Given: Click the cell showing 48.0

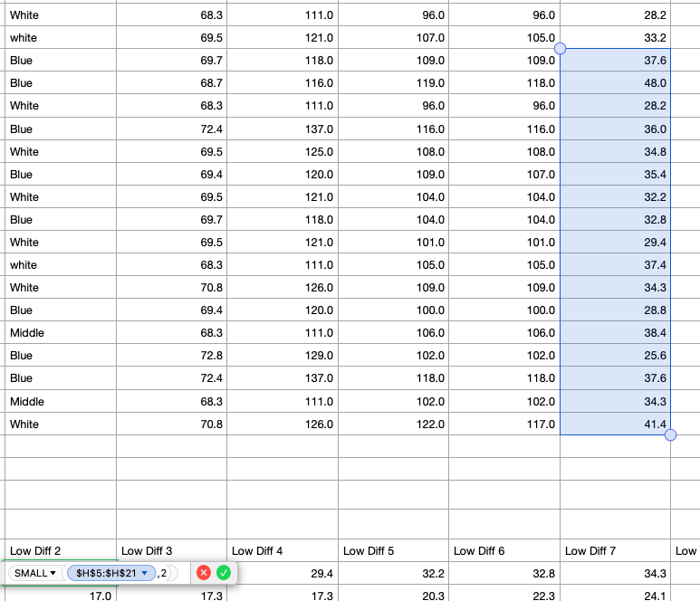Looking at the screenshot, I should point(615,83).
